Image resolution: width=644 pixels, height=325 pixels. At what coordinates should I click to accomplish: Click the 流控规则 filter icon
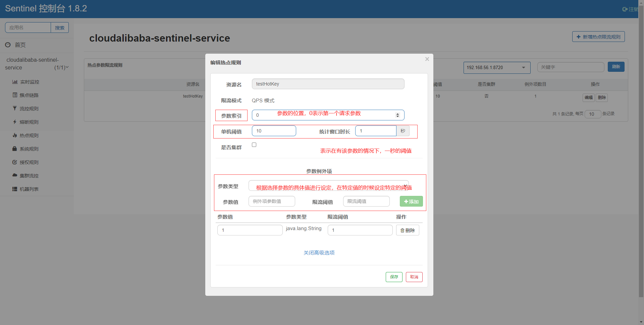pos(15,108)
